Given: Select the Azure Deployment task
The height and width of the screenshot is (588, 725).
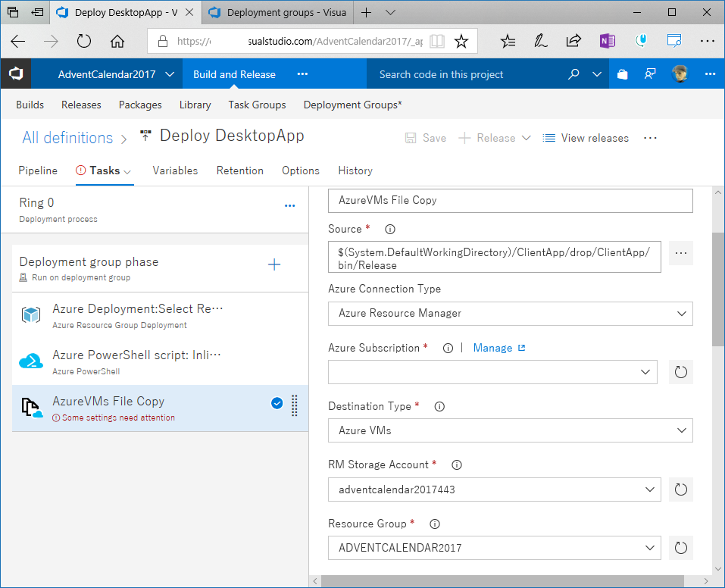Looking at the screenshot, I should tap(160, 315).
